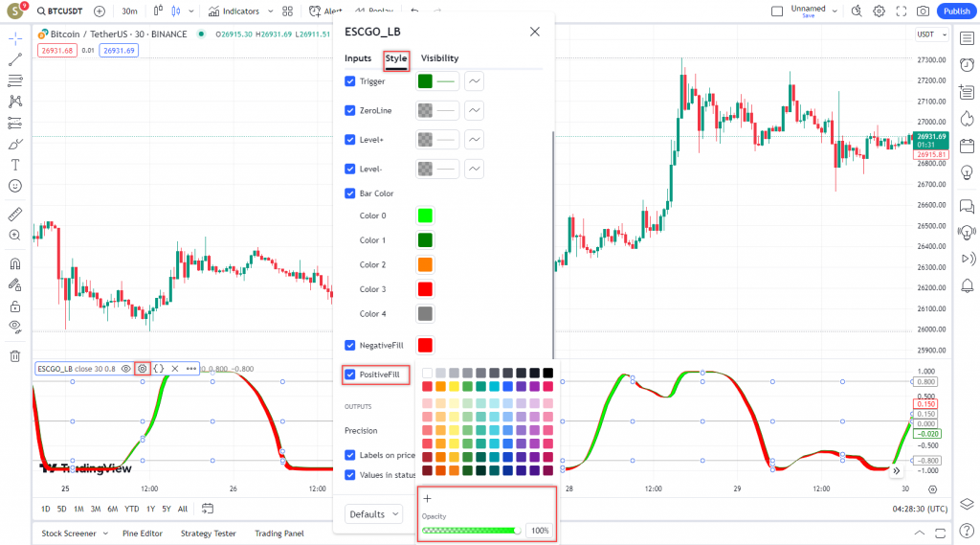Open Trigger plot line style dropdown
The width and height of the screenshot is (980, 545).
click(x=475, y=81)
